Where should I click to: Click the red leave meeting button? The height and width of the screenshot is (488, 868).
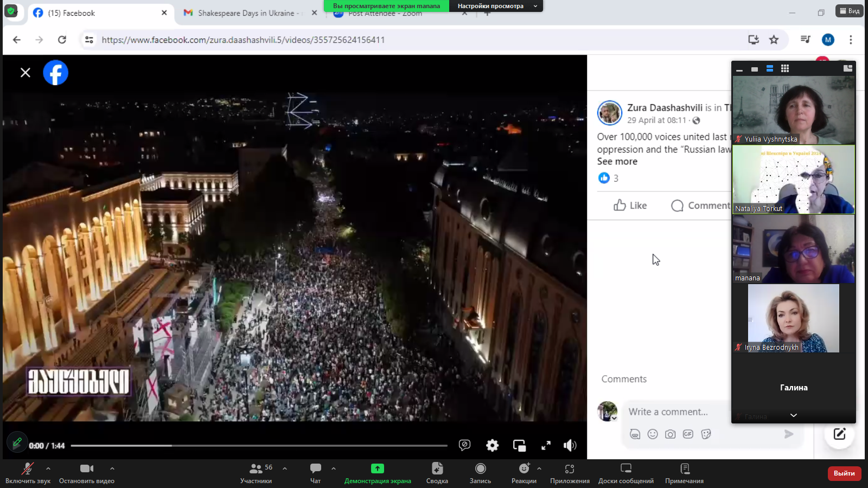pos(844,473)
